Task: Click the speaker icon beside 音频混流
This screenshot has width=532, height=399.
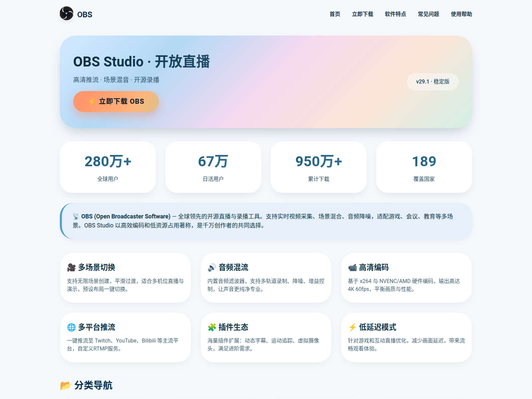Action: 212,267
